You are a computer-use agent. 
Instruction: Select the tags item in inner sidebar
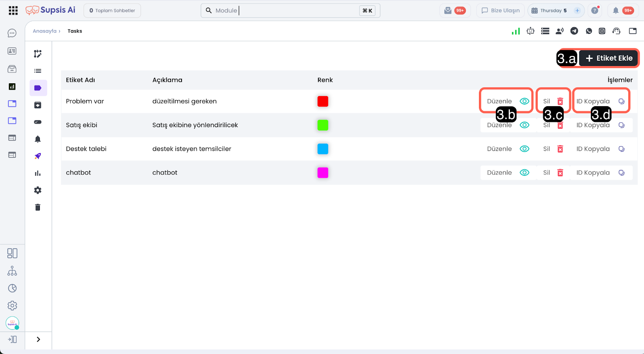coord(38,88)
